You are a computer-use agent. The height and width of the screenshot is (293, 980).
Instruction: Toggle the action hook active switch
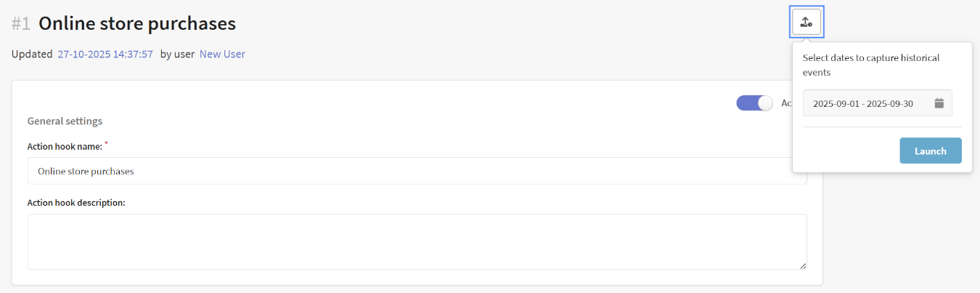click(755, 103)
